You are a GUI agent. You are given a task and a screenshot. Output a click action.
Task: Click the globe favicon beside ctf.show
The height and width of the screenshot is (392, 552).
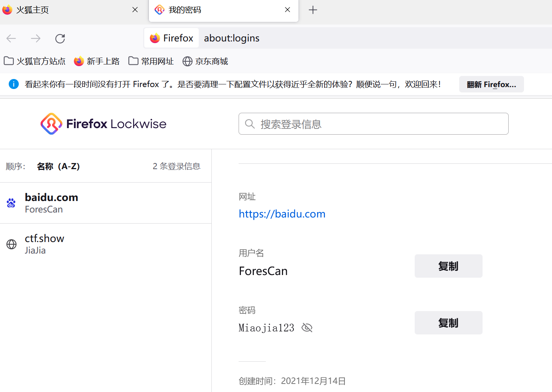pos(12,244)
